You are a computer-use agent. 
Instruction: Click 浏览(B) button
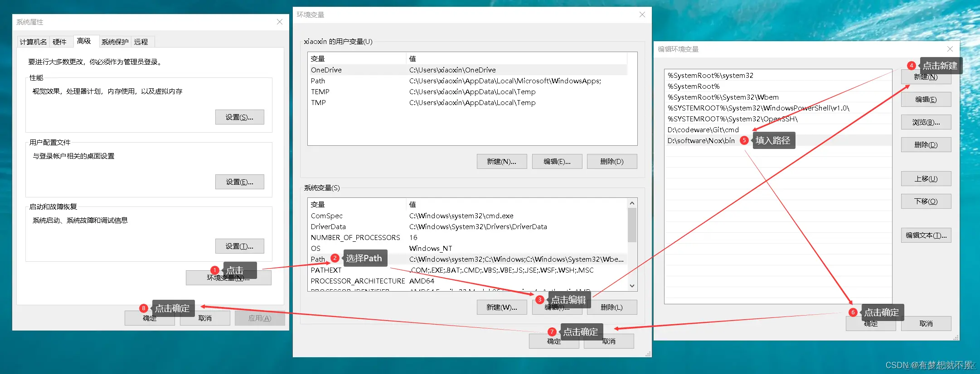tap(926, 122)
